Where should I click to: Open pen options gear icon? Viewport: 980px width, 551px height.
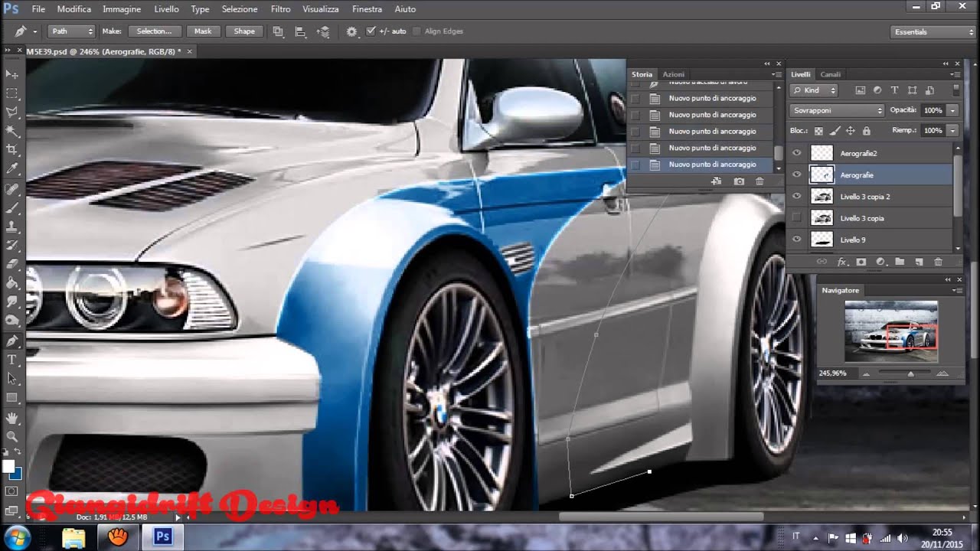tap(351, 31)
